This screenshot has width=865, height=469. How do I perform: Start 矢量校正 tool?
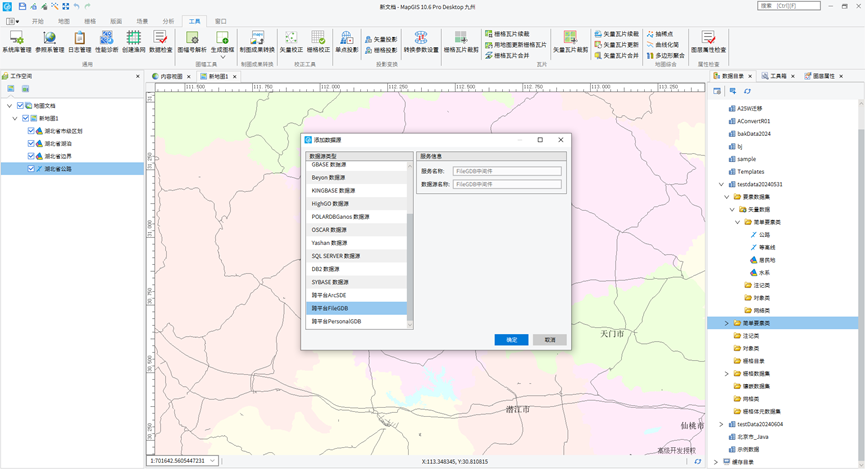290,41
